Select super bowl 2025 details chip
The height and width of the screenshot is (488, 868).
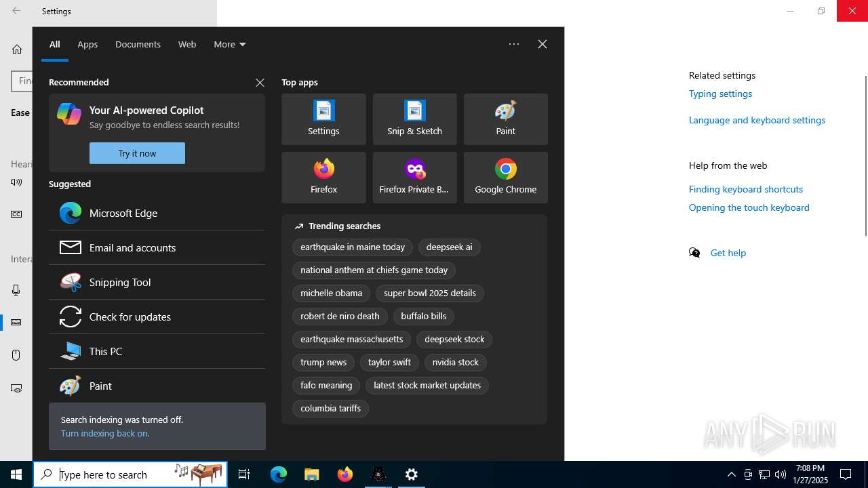coord(430,293)
